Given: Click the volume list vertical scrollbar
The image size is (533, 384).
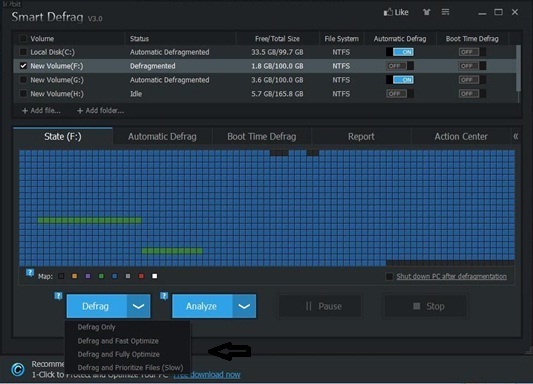Looking at the screenshot, I should [518, 68].
